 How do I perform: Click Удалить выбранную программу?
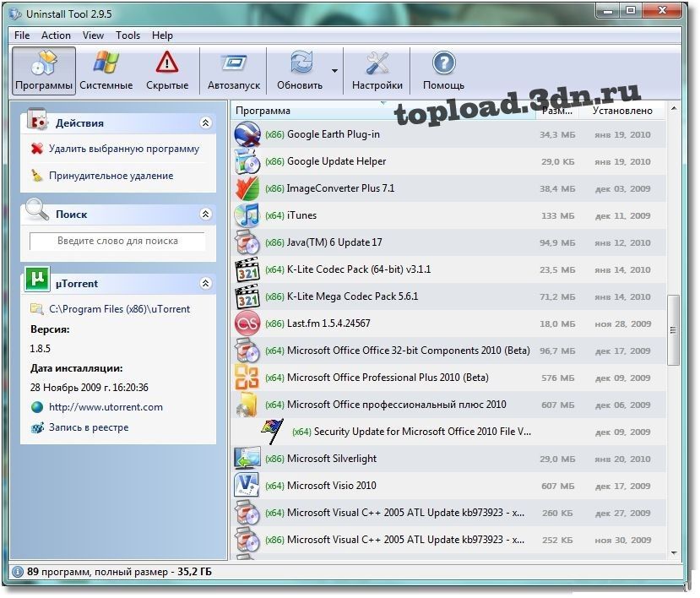point(123,149)
